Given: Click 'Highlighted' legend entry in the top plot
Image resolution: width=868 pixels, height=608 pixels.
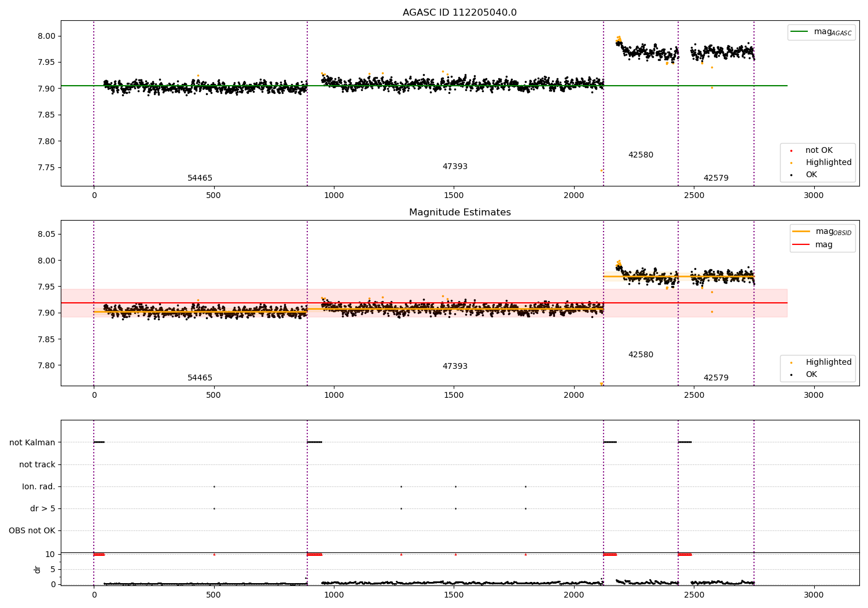Looking at the screenshot, I should 822,163.
